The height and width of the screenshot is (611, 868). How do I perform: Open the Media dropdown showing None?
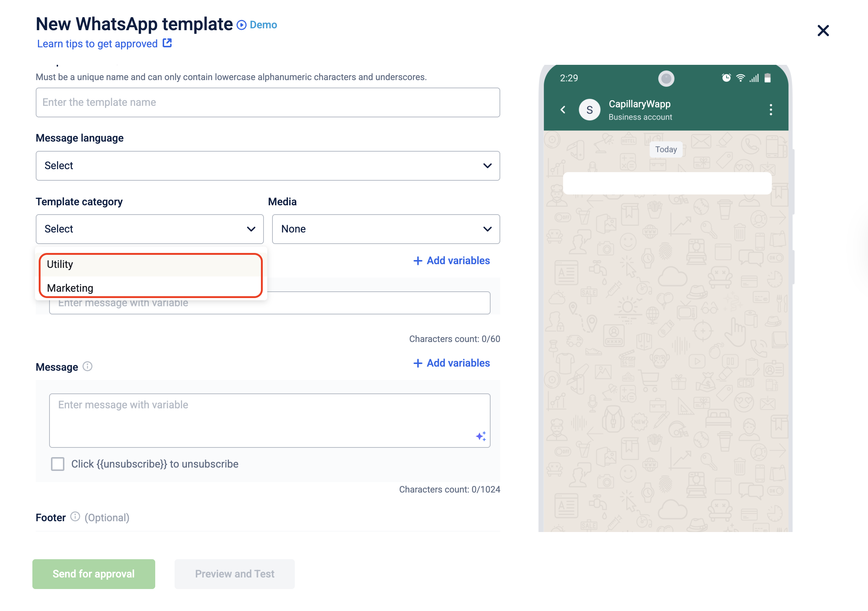click(386, 229)
